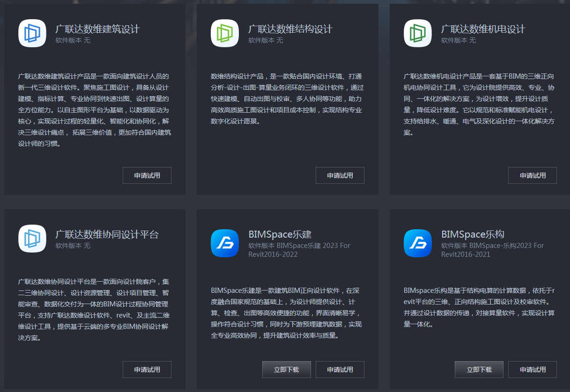The image size is (570, 392).
Task: Click the BIMSpace乐构 title text
Action: (473, 234)
